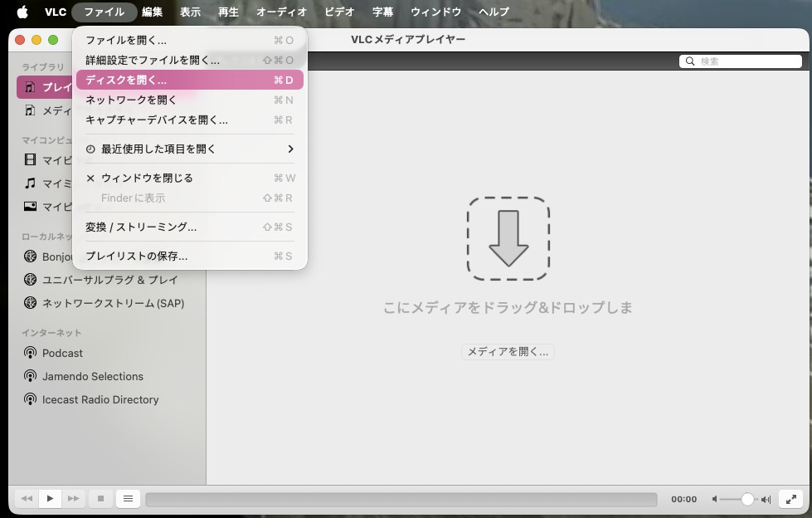Set maximum volume with loud speaker icon
Image resolution: width=812 pixels, height=518 pixels.
click(x=766, y=500)
